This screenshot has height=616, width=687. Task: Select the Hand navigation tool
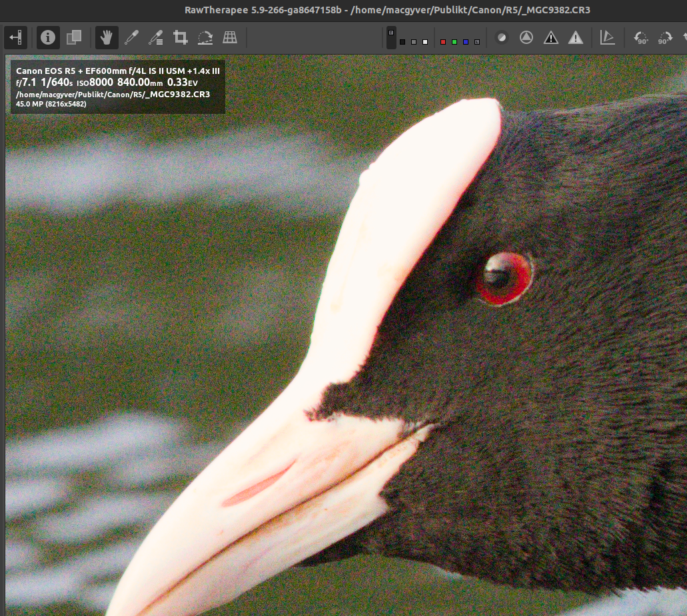106,37
